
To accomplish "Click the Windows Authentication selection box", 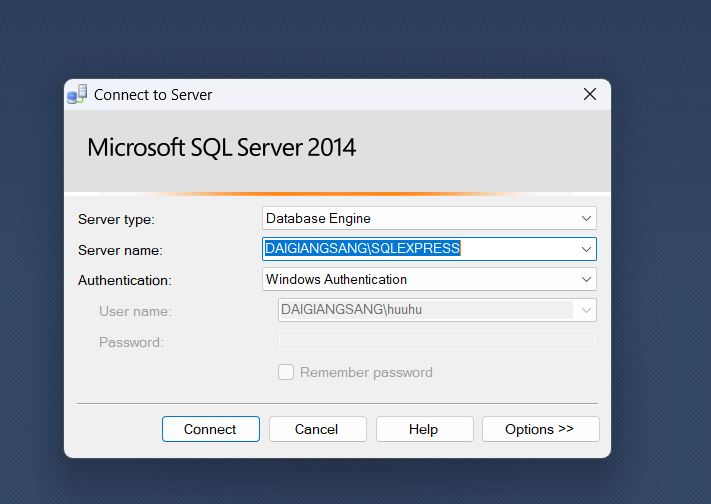I will 420,280.
